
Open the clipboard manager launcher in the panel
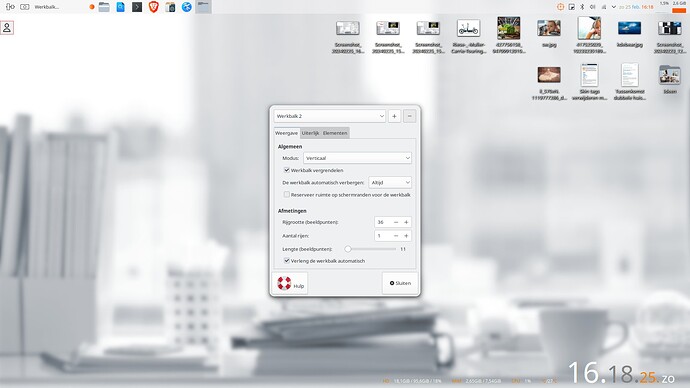pyautogui.click(x=170, y=7)
